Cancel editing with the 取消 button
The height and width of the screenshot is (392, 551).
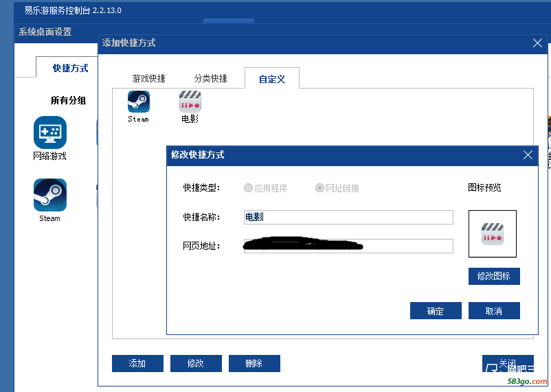(493, 311)
